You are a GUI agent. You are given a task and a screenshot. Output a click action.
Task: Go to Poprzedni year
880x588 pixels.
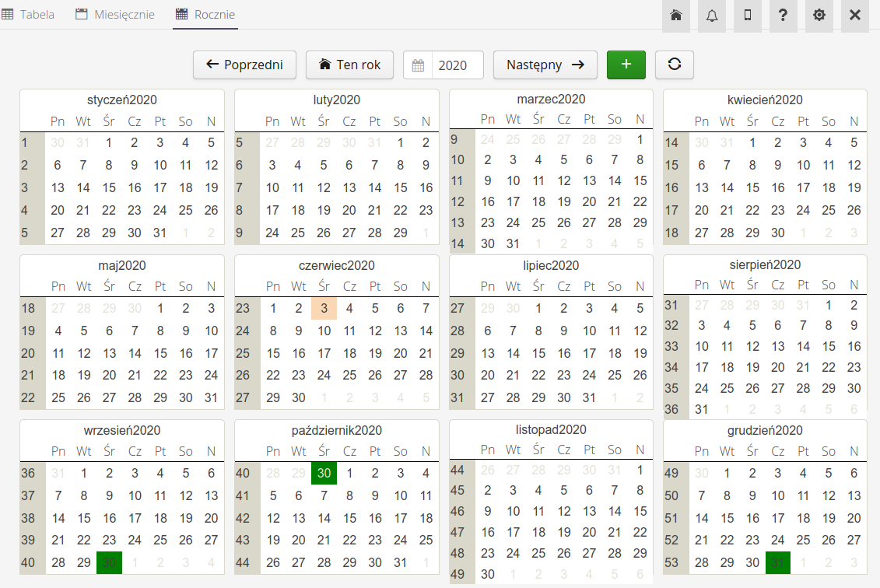click(x=244, y=65)
